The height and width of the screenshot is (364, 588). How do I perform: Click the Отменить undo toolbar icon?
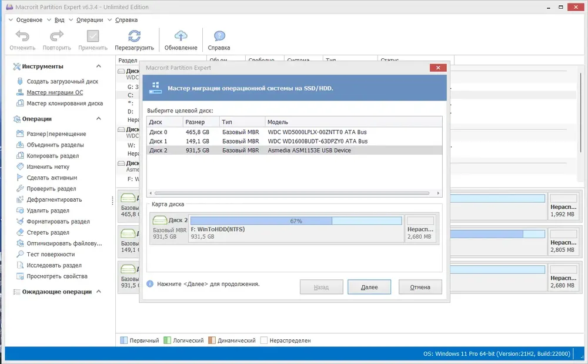[22, 36]
